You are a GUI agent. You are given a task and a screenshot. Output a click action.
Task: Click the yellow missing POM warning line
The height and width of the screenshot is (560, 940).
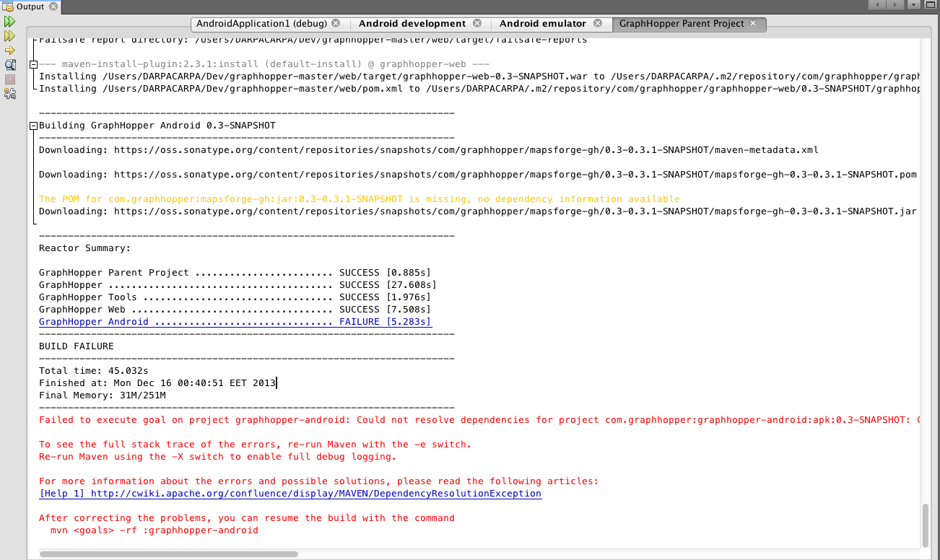point(360,199)
